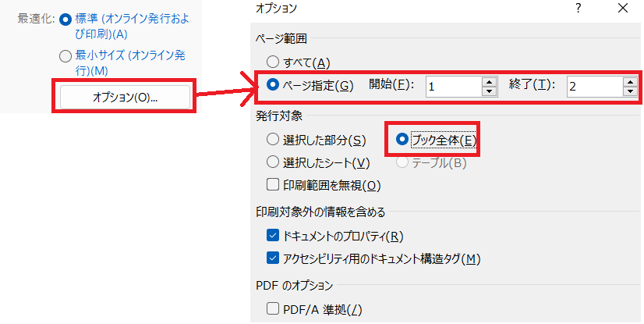Screen dimensions: 644x324
Task: Uncheck Document properties (ドキュメントのプロパティ) checkbox
Action: (272, 236)
